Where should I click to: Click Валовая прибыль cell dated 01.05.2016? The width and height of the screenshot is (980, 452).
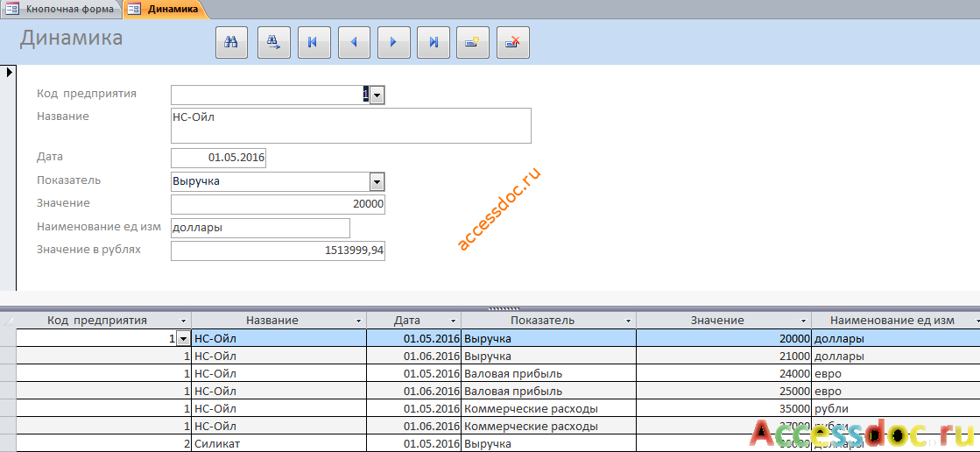click(x=549, y=374)
